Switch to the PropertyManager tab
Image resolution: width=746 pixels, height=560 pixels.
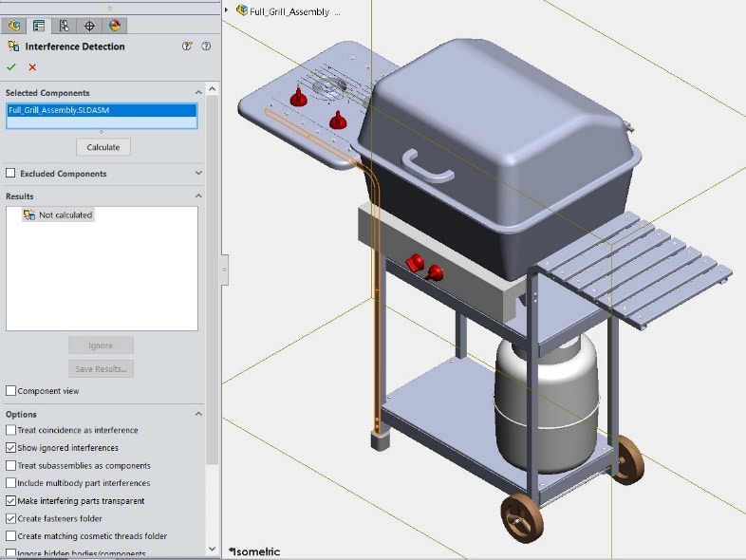coord(39,26)
